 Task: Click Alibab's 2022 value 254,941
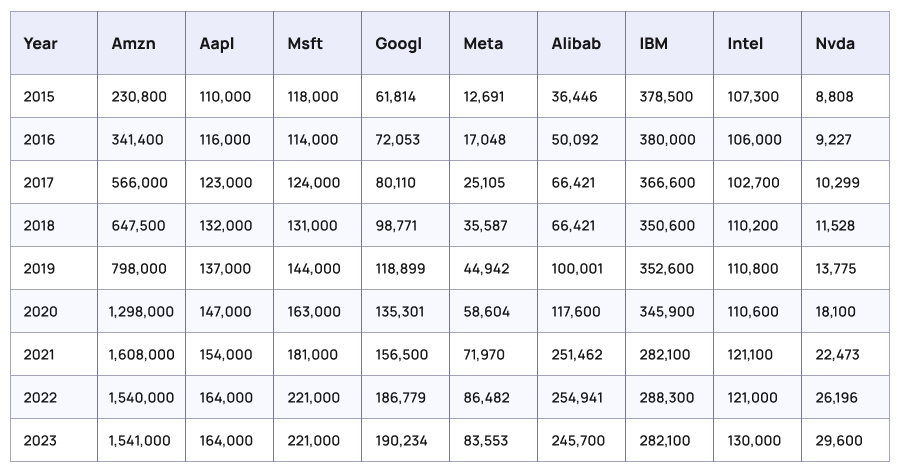coord(579,398)
